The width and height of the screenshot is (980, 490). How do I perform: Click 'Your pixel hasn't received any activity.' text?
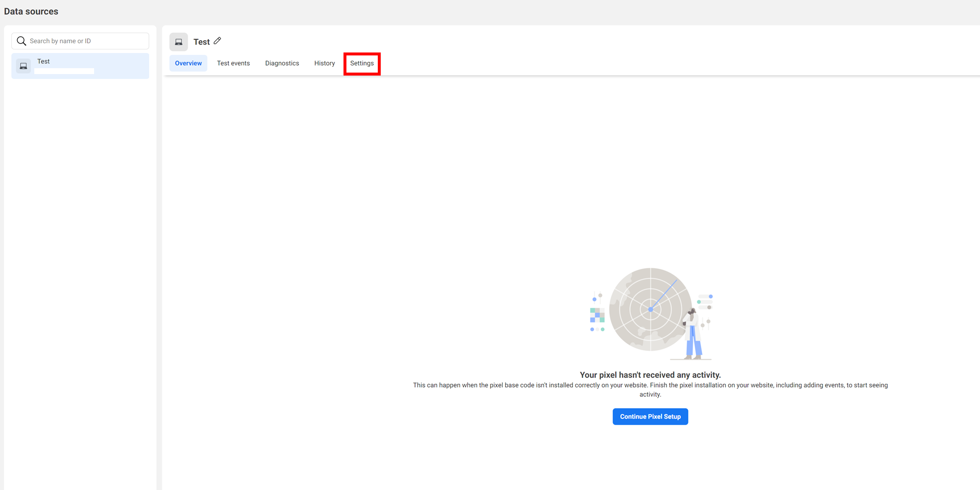pyautogui.click(x=650, y=375)
